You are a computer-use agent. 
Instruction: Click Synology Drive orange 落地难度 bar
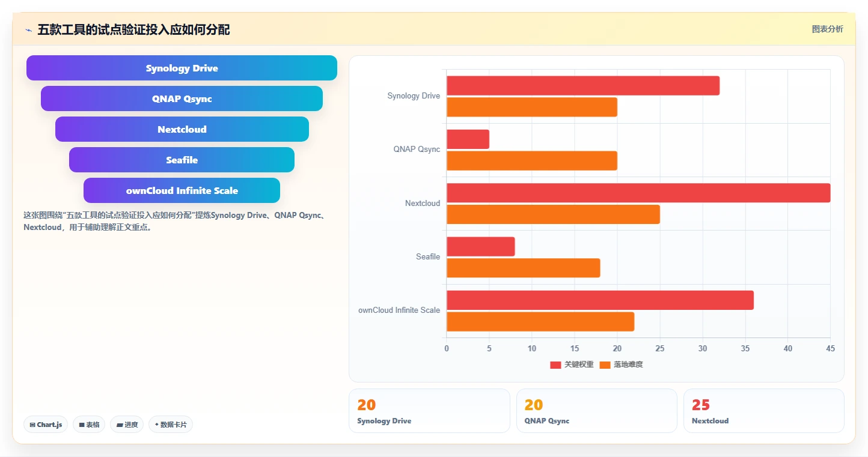click(x=532, y=107)
